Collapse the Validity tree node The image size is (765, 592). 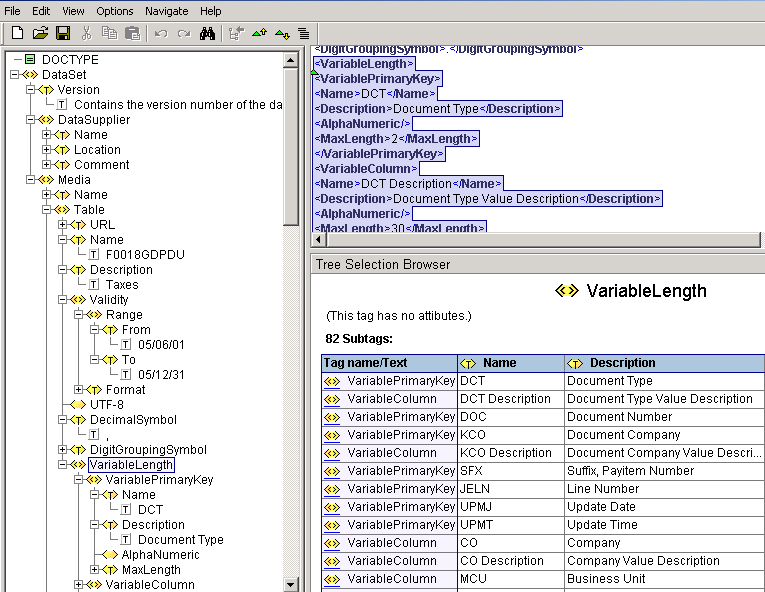click(x=62, y=300)
